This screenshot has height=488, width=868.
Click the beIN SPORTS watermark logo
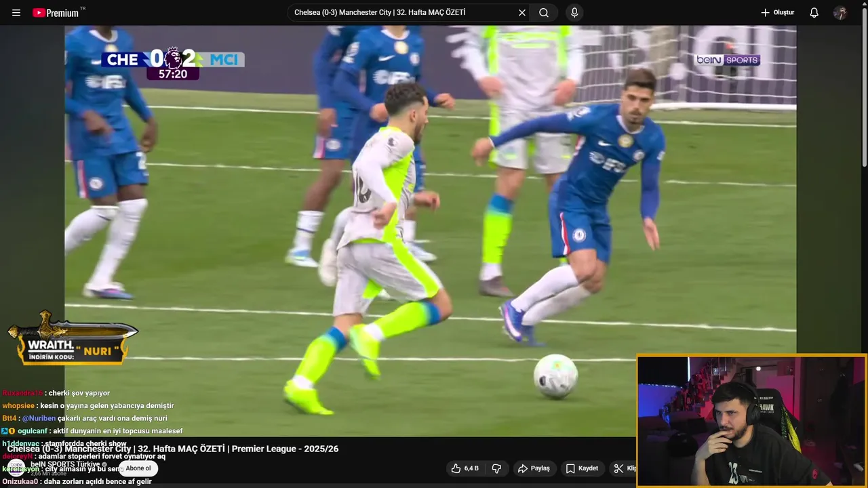pyautogui.click(x=726, y=60)
